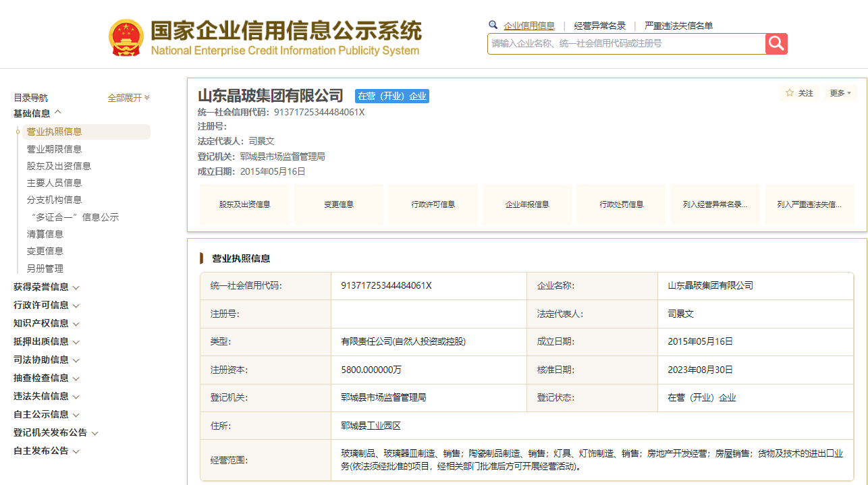Click the 行政许可信息 card button

[x=433, y=204]
